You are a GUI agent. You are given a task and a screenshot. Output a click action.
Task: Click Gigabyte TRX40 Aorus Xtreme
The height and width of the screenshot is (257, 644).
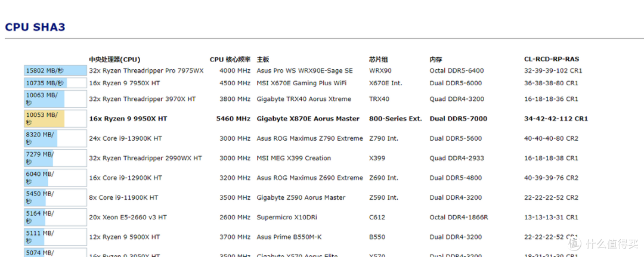coord(304,99)
